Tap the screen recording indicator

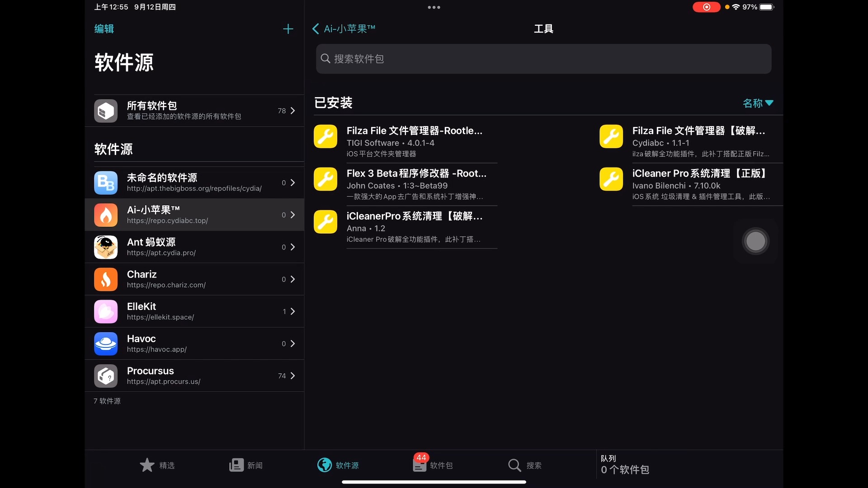pyautogui.click(x=706, y=7)
